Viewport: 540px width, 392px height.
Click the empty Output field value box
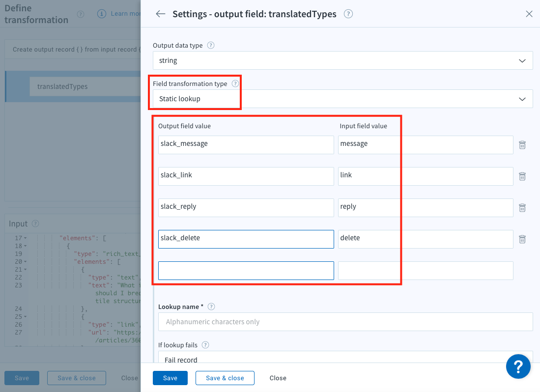pos(246,271)
